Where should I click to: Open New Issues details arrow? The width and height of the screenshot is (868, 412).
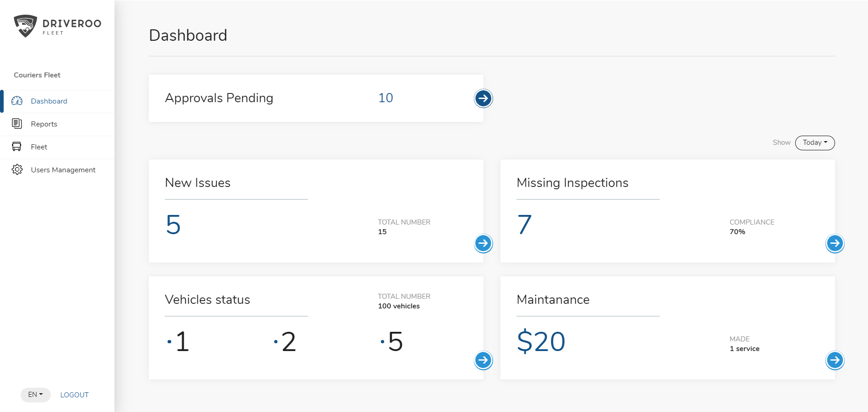(x=483, y=243)
